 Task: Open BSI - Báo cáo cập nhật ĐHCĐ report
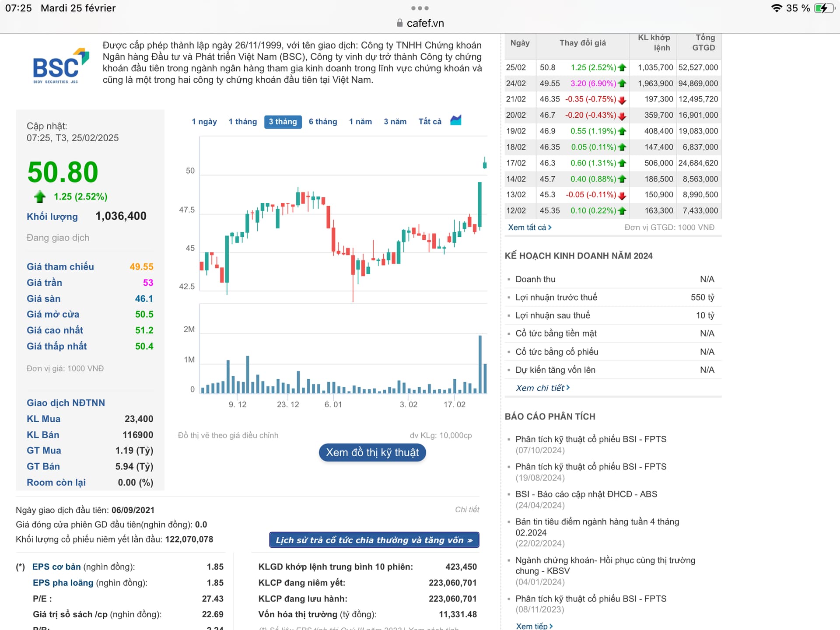point(586,494)
